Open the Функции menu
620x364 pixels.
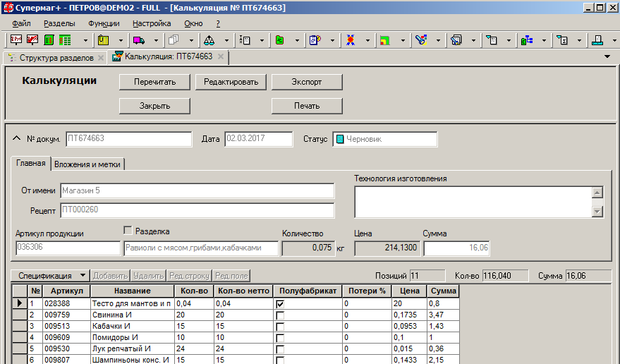point(104,23)
